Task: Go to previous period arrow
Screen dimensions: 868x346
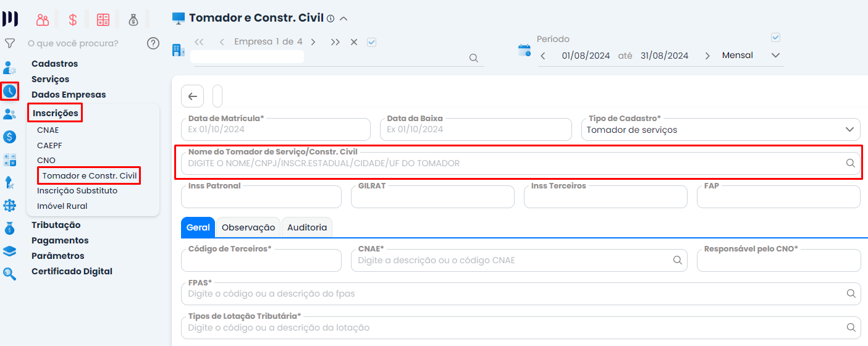Action: pos(543,56)
